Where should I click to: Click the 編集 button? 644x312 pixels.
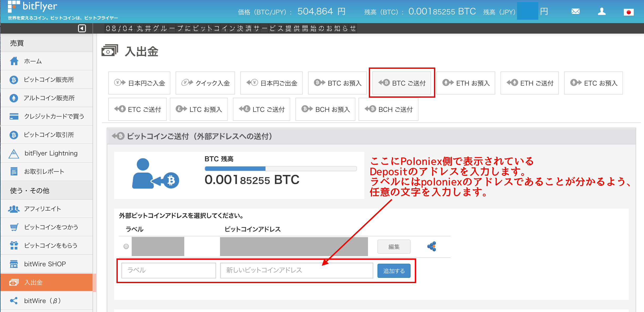coord(394,247)
